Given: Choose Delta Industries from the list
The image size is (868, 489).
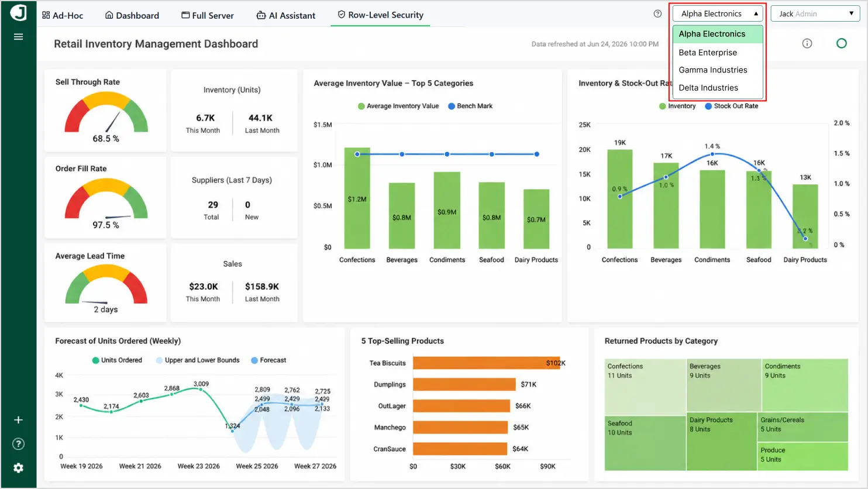Looking at the screenshot, I should [x=718, y=88].
